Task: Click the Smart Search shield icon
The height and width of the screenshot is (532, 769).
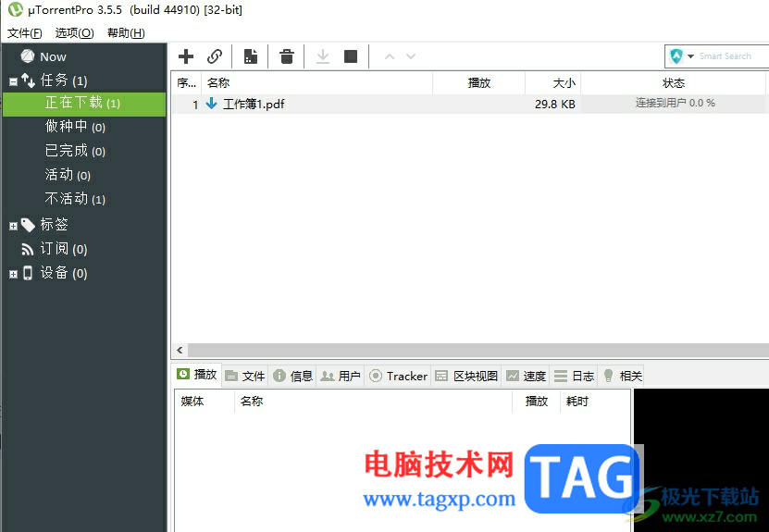Action: 676,56
